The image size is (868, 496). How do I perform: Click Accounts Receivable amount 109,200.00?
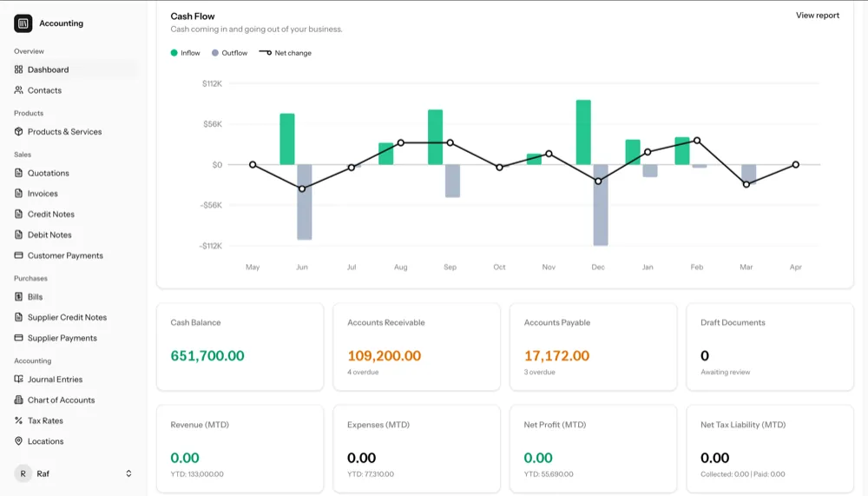[x=385, y=356]
